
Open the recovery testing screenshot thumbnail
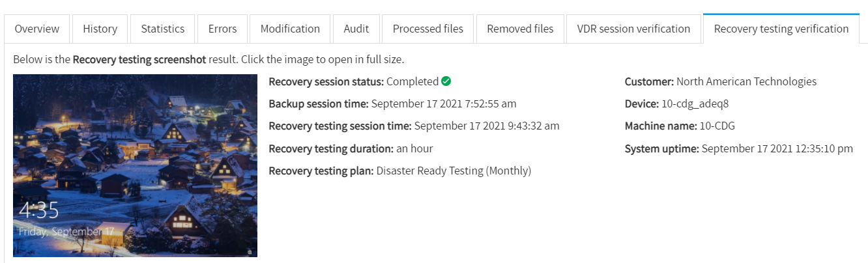tap(135, 165)
